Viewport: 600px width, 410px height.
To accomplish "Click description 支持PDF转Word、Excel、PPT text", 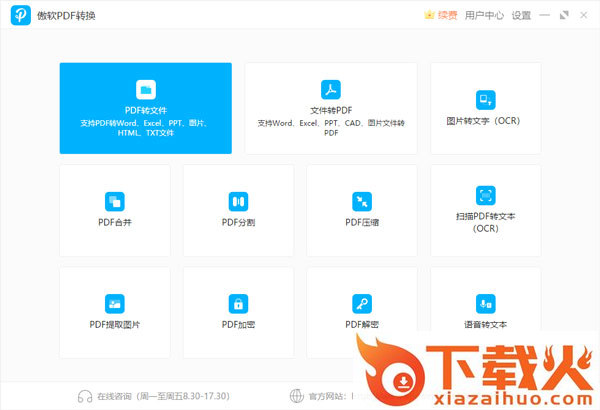I will [146, 128].
